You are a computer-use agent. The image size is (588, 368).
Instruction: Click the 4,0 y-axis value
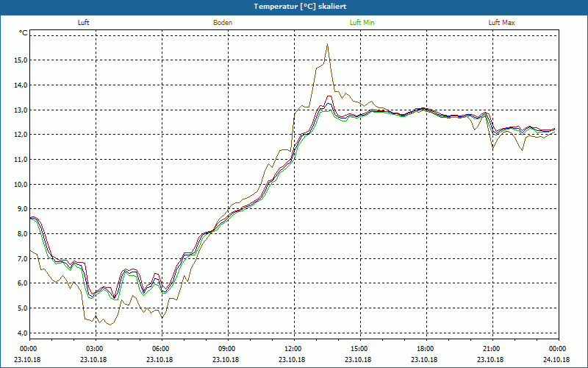click(22, 333)
